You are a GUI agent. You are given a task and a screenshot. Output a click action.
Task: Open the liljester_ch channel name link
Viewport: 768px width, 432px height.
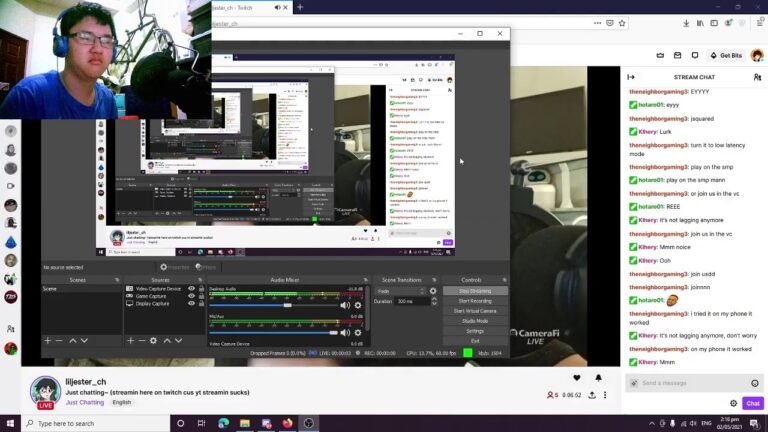click(86, 382)
